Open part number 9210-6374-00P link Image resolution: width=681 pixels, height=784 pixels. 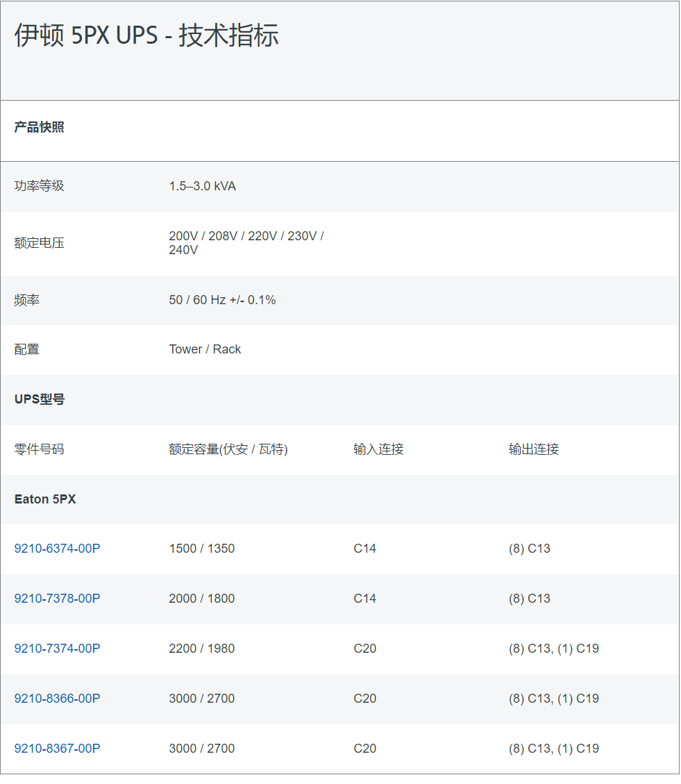tap(57, 549)
